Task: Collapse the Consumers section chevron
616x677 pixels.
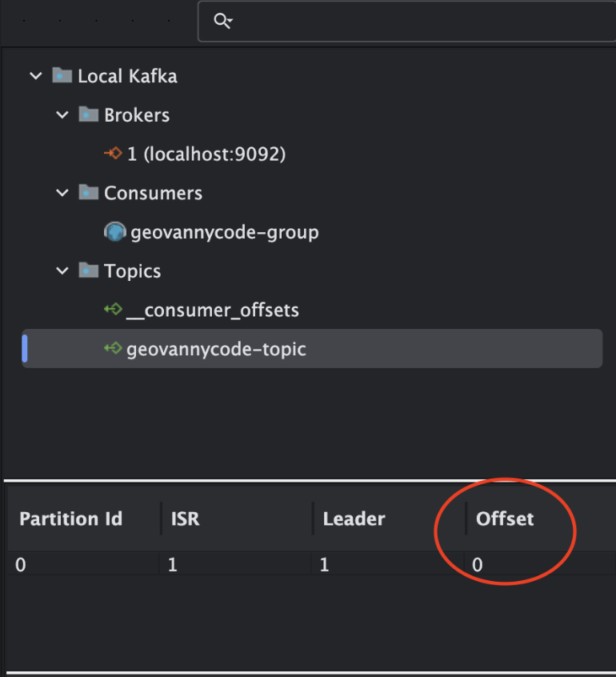Action: (x=62, y=193)
